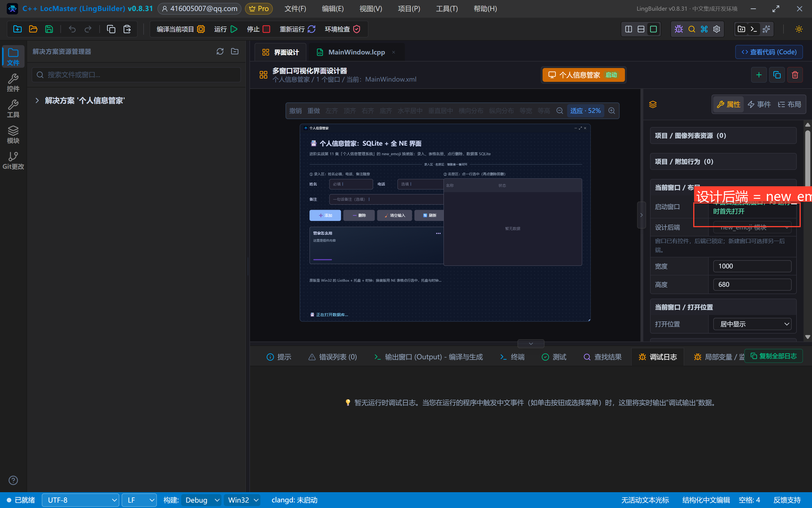Open the blue command-key icon

704,29
